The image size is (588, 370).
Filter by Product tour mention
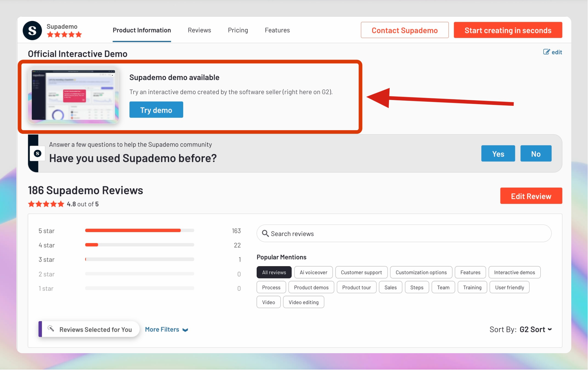pyautogui.click(x=357, y=287)
